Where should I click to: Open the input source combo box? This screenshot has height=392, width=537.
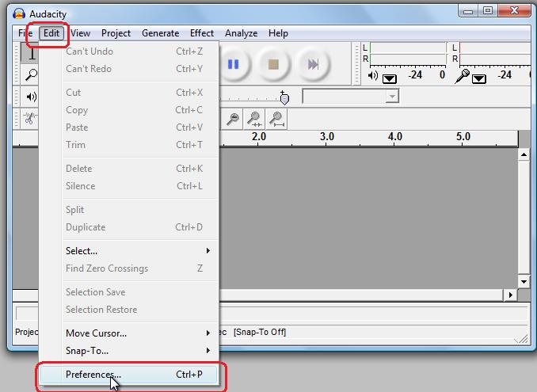pos(349,97)
